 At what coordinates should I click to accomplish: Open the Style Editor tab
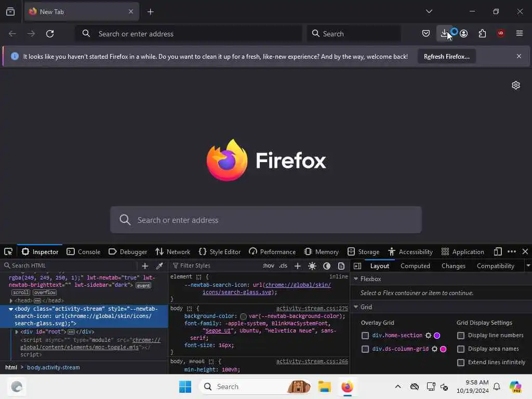coord(220,252)
